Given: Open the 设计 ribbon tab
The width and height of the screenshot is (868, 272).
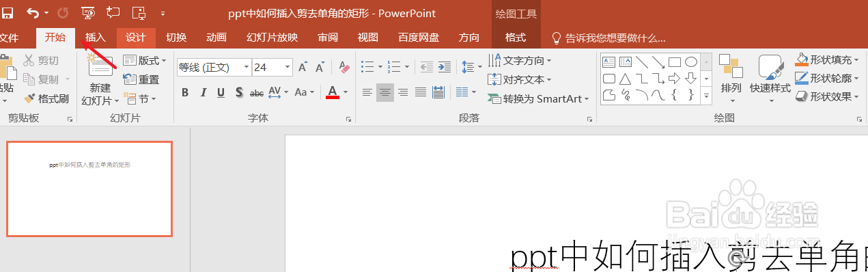Looking at the screenshot, I should tap(136, 38).
